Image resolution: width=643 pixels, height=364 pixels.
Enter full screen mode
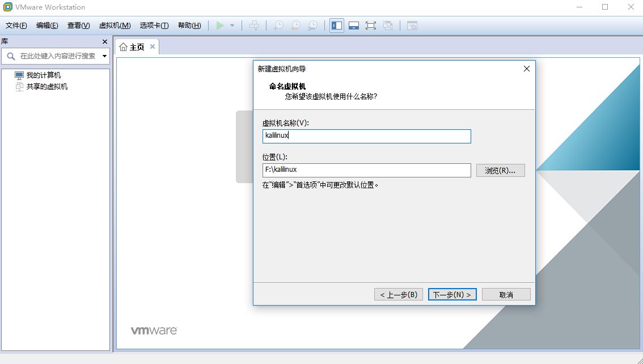click(370, 25)
